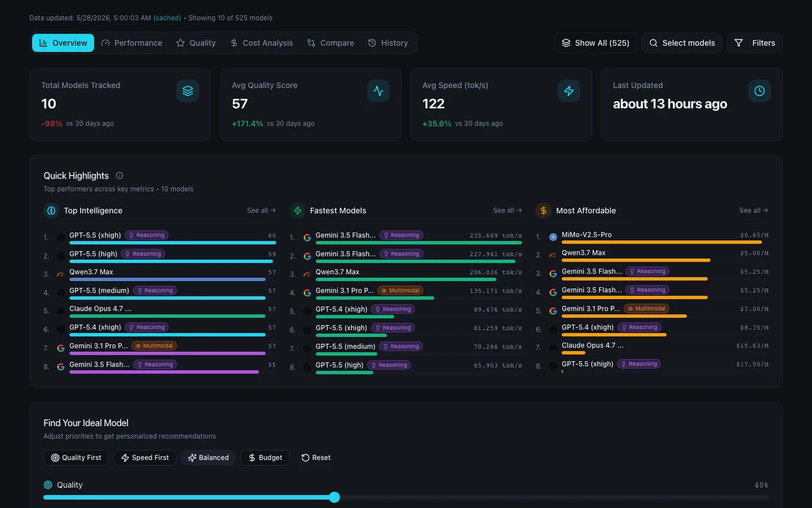Click Qwen icon in Most Affordable list
Screen dimensions: 812x508
pos(553,255)
